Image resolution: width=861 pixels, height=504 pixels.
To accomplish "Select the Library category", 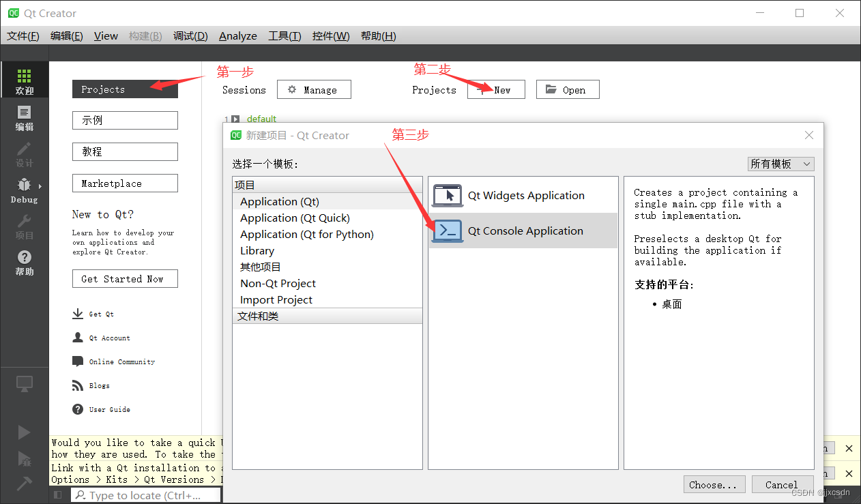I will 327,250.
